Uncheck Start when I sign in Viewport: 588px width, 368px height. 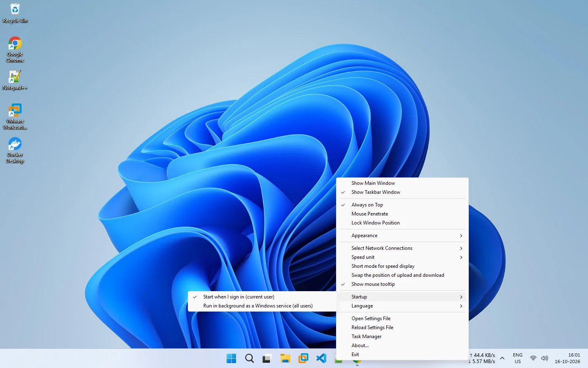(x=262, y=297)
